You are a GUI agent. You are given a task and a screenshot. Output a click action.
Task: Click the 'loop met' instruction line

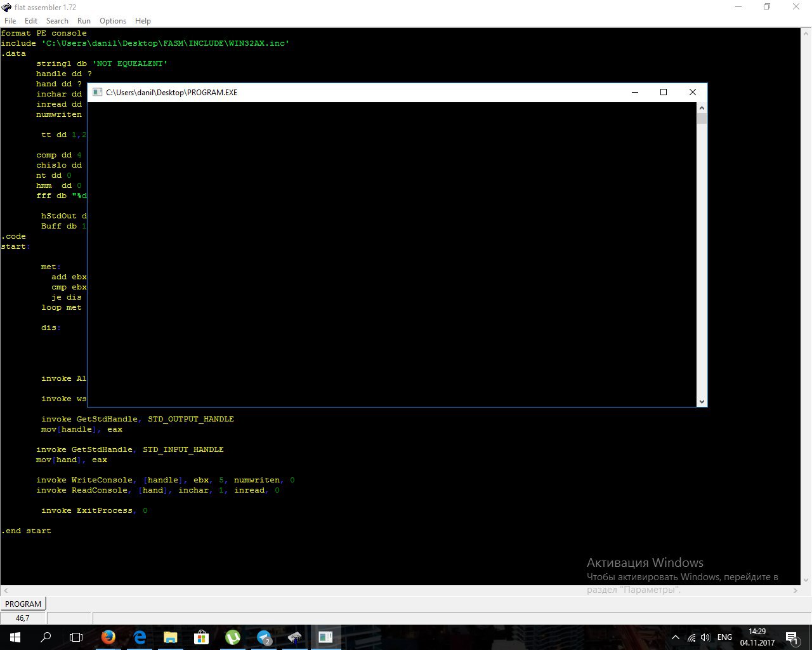[62, 307]
